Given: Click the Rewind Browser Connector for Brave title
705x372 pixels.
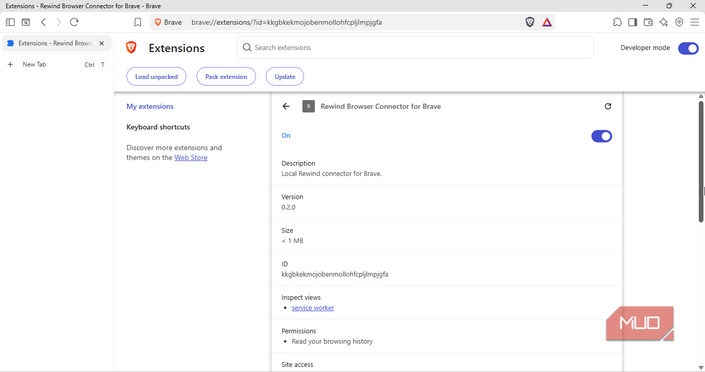Looking at the screenshot, I should pyautogui.click(x=381, y=106).
